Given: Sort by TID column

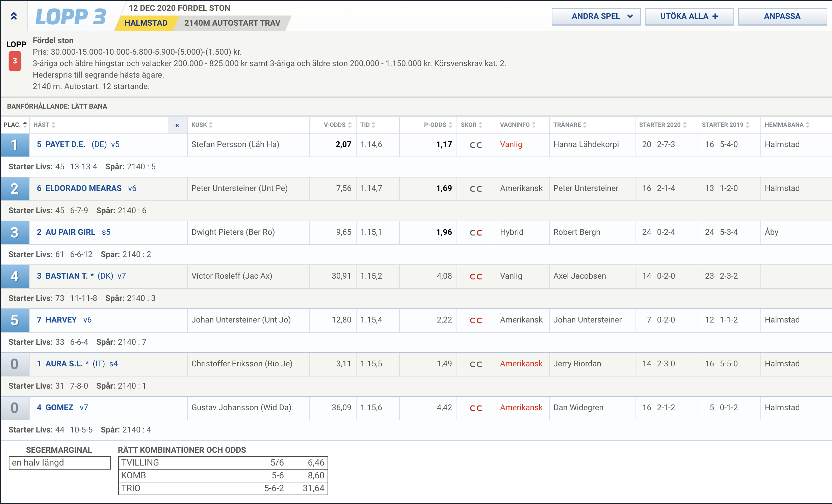Looking at the screenshot, I should click(368, 125).
